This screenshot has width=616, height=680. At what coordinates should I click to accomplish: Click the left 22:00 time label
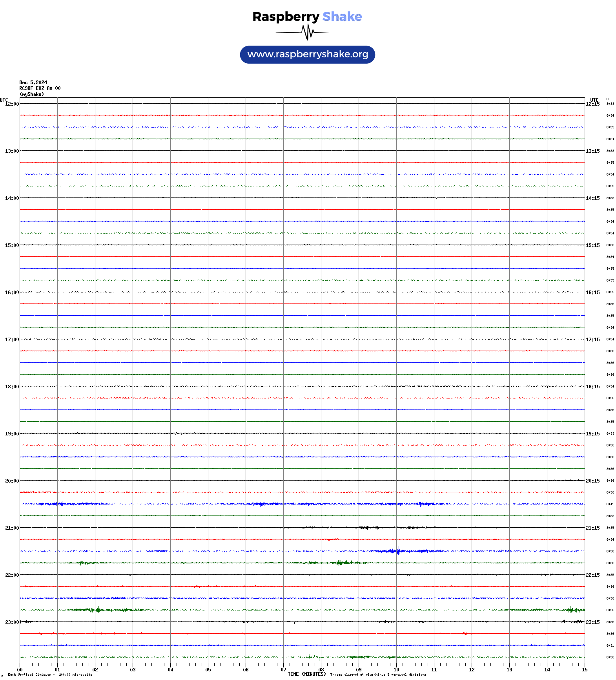[12, 575]
